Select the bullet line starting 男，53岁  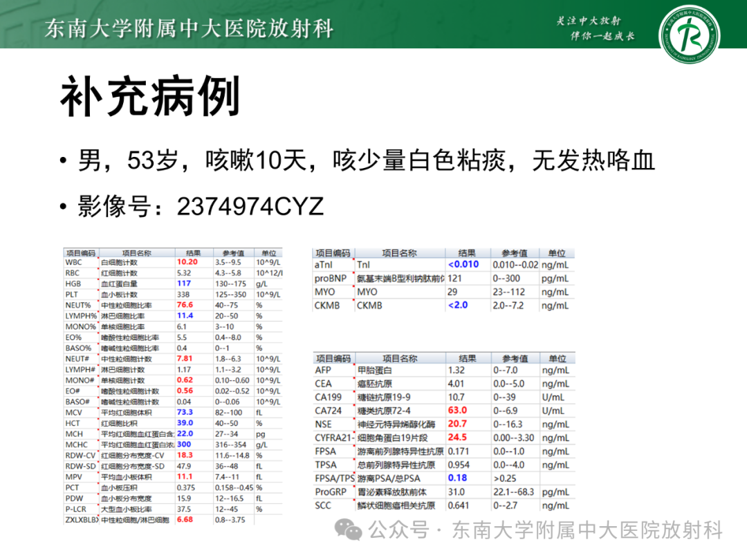[367, 160]
